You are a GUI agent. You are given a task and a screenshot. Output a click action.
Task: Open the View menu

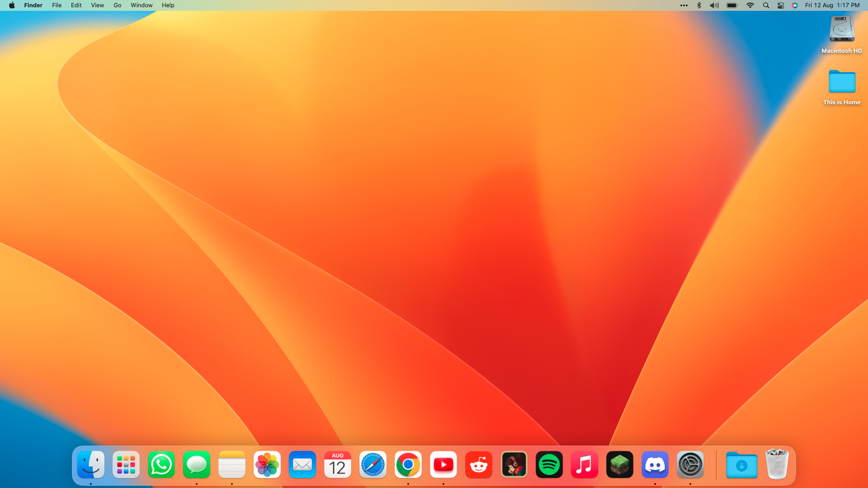[98, 5]
